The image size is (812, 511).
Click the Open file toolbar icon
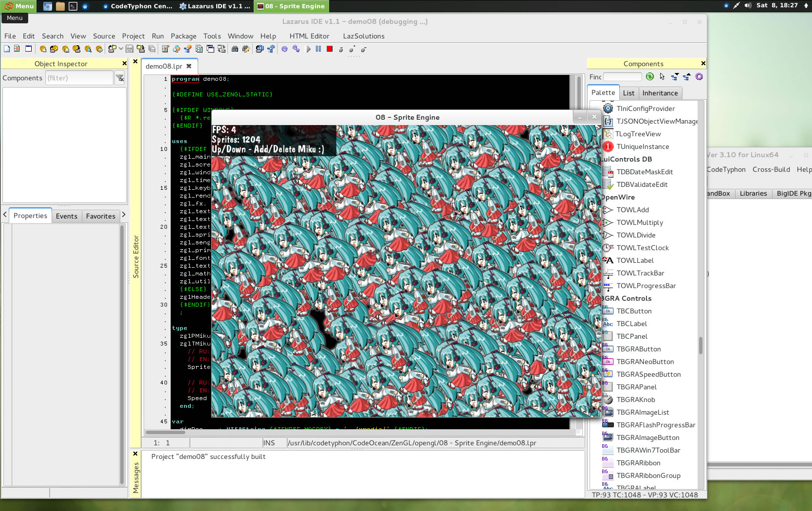pyautogui.click(x=112, y=49)
